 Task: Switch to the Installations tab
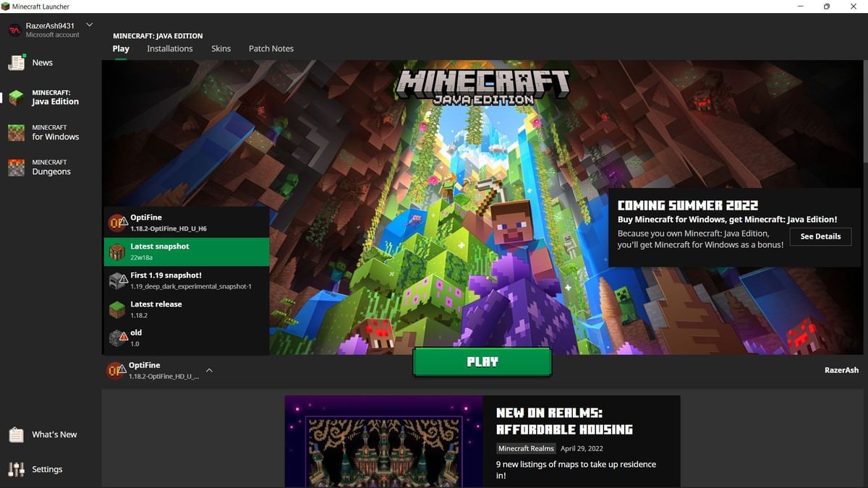tap(169, 48)
